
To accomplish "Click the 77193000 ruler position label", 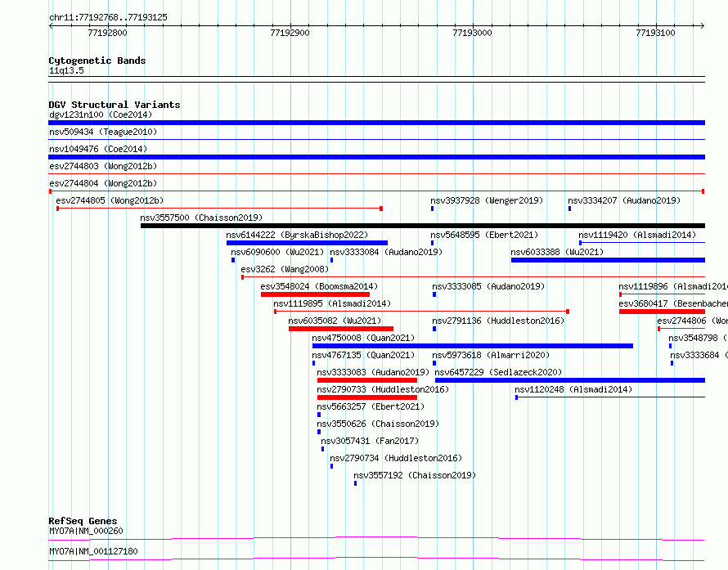I will pyautogui.click(x=472, y=33).
